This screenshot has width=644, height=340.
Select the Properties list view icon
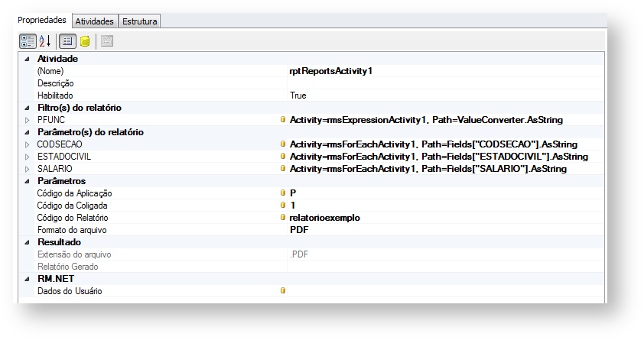point(67,40)
